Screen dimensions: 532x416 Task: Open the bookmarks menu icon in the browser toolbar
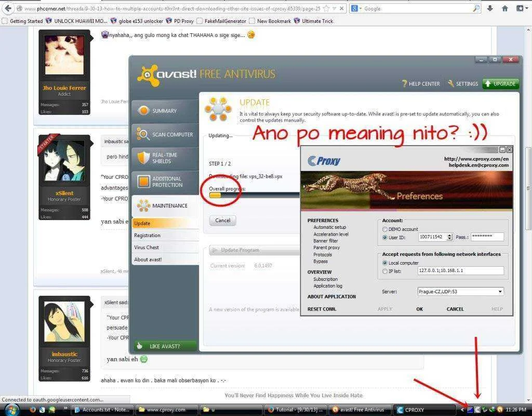520,8
